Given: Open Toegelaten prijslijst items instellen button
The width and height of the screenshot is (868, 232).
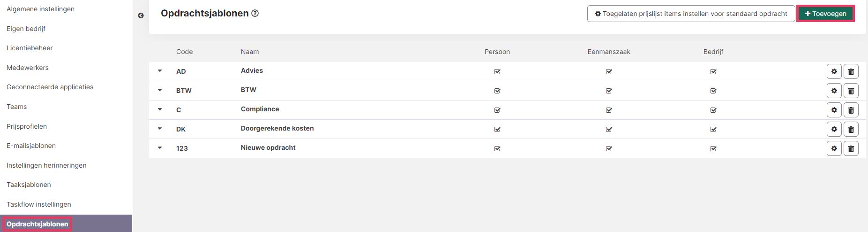Looking at the screenshot, I should click(x=691, y=14).
